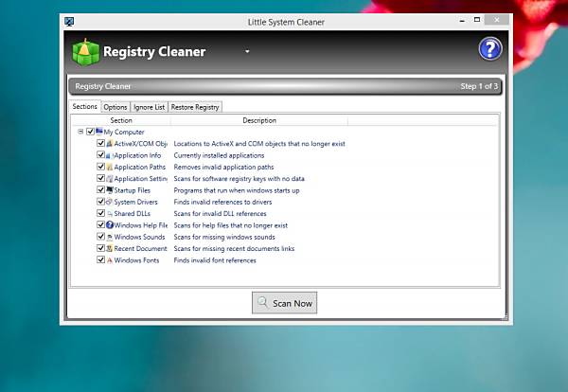Uncheck the Windows Fonts checkbox

tap(100, 259)
